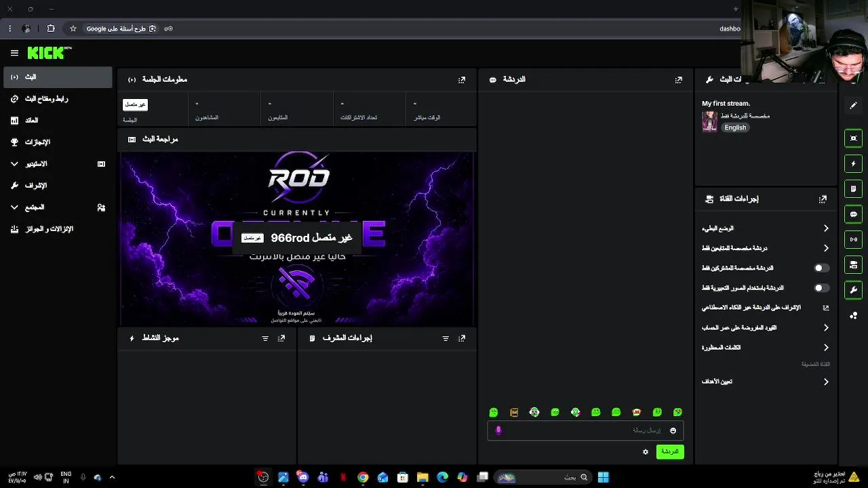The width and height of the screenshot is (868, 488).
Task: Open AI chat moderation external link icon
Action: click(x=826, y=308)
